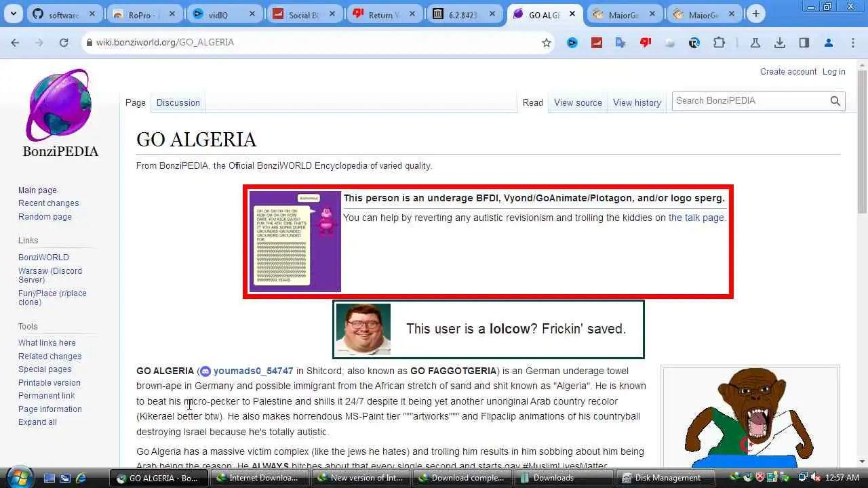Click the address bar URL

[165, 42]
